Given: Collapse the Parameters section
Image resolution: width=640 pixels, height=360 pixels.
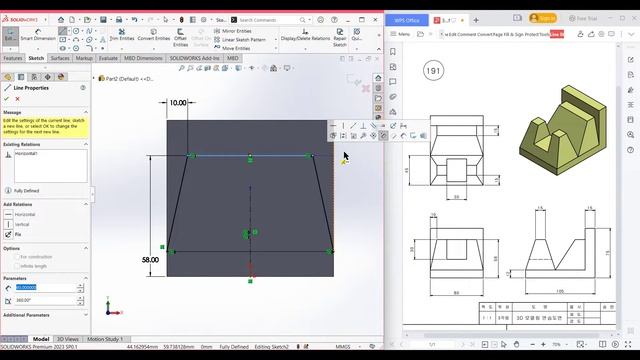Looking at the screenshot, I should pyautogui.click(x=86, y=278).
